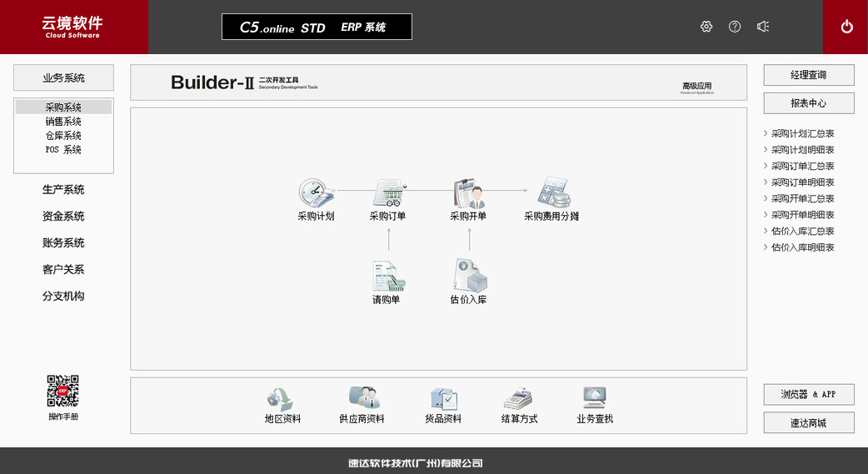Open the settings gear in header
Viewport: 868px width, 474px height.
(706, 27)
